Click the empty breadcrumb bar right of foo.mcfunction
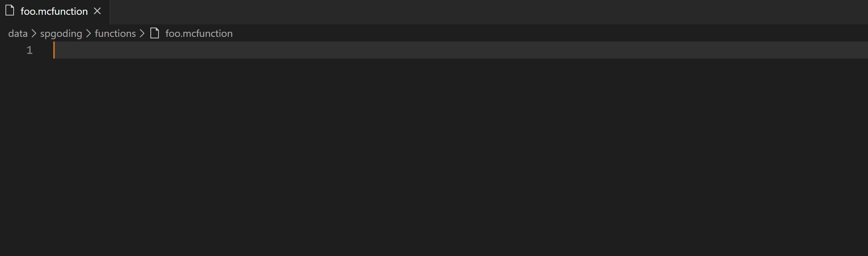The height and width of the screenshot is (256, 868). [550, 33]
